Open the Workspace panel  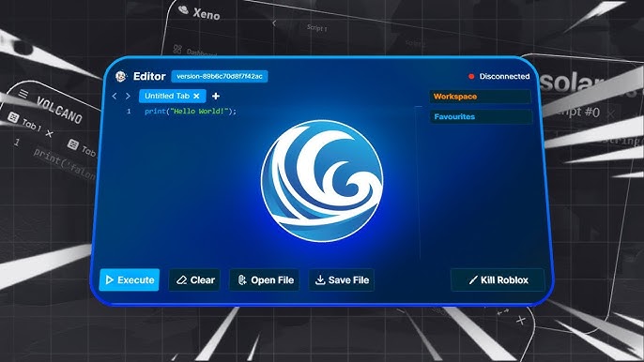pyautogui.click(x=480, y=97)
